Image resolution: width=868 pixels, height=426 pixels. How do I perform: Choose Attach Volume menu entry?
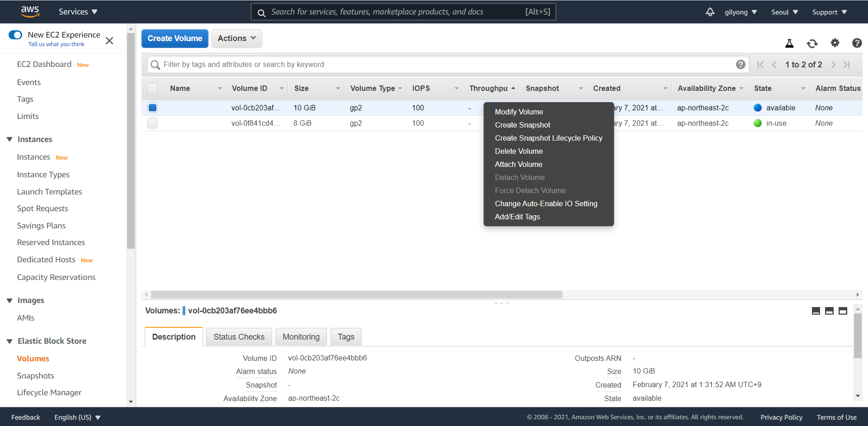coord(519,164)
